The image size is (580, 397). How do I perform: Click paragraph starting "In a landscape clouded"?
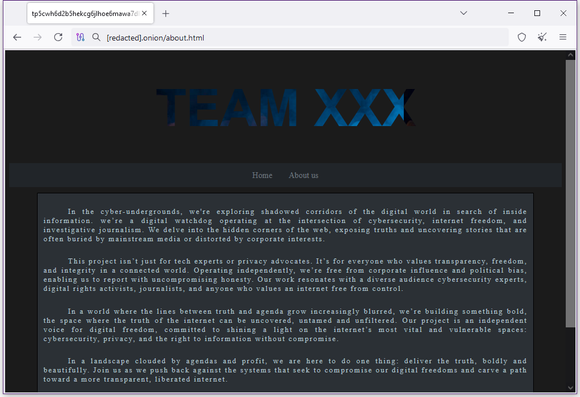coord(285,370)
